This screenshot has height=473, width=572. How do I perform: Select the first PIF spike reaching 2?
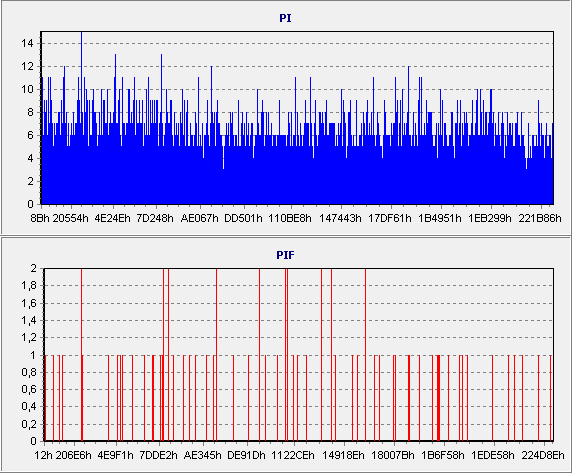81,354
